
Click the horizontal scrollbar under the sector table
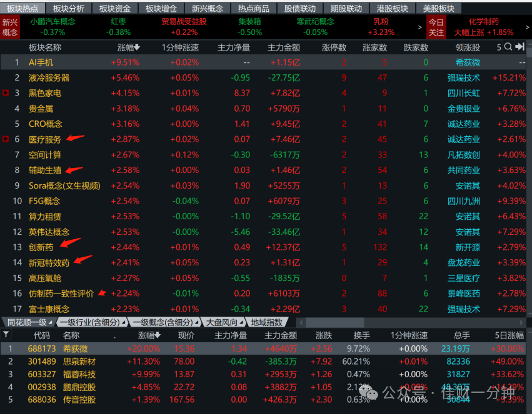point(411,322)
